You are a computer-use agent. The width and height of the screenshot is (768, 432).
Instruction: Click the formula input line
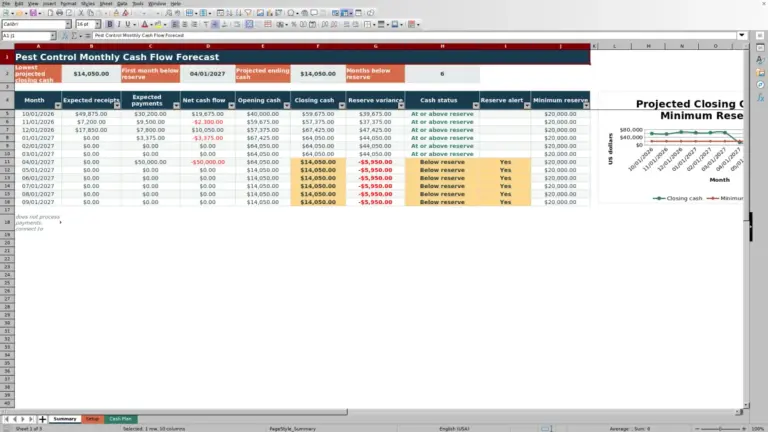click(414, 35)
